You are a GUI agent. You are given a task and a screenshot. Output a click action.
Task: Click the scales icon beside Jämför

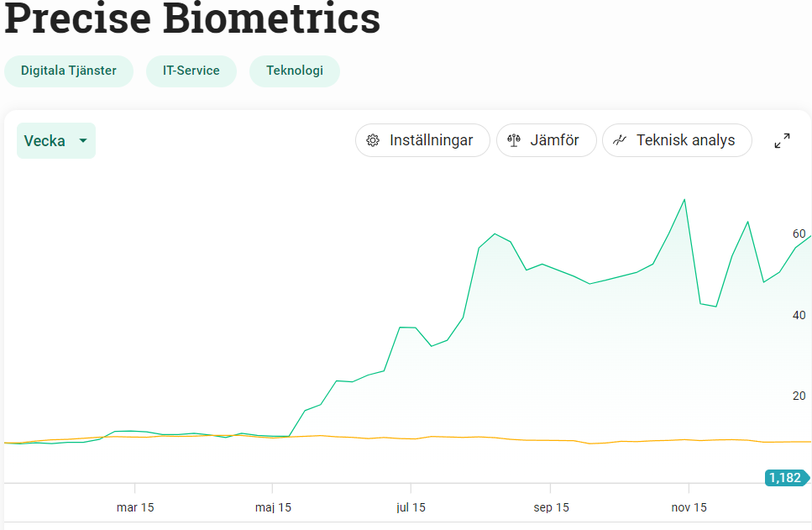[x=515, y=140]
